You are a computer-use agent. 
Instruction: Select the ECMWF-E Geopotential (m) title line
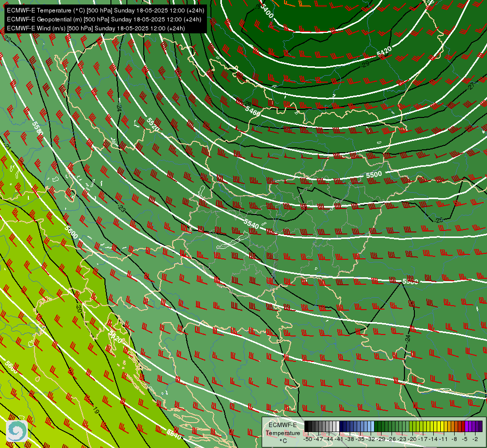coord(104,19)
